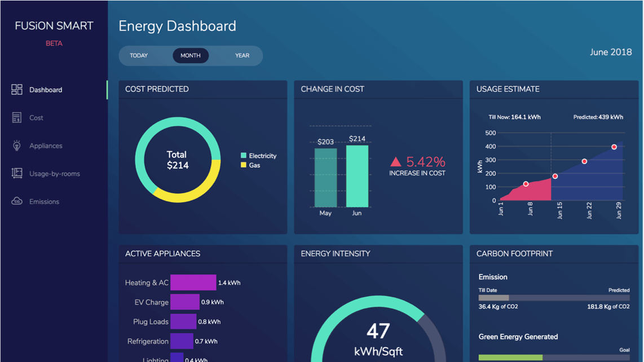Click the Electricity legend swatch
Image resolution: width=644 pixels, height=362 pixels.
pyautogui.click(x=243, y=156)
